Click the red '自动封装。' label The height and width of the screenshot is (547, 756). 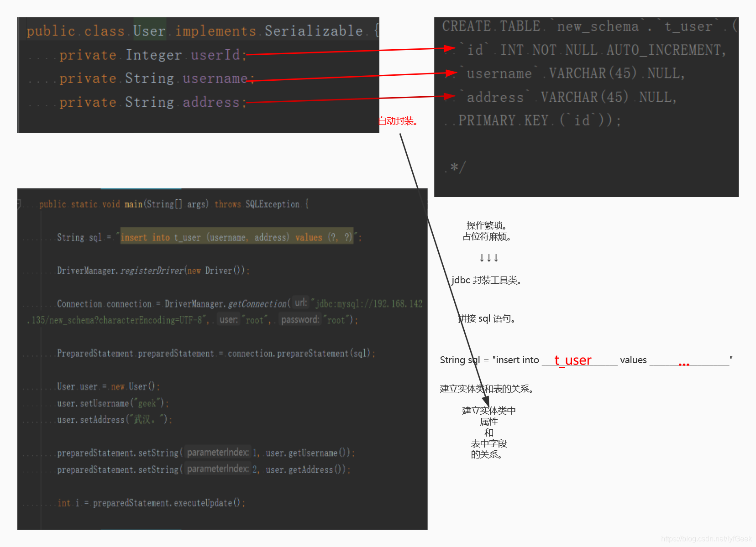pos(398,121)
